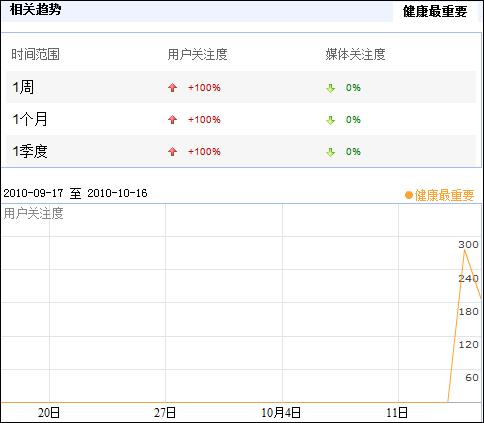Click the 10月4日 date axis label

[281, 413]
